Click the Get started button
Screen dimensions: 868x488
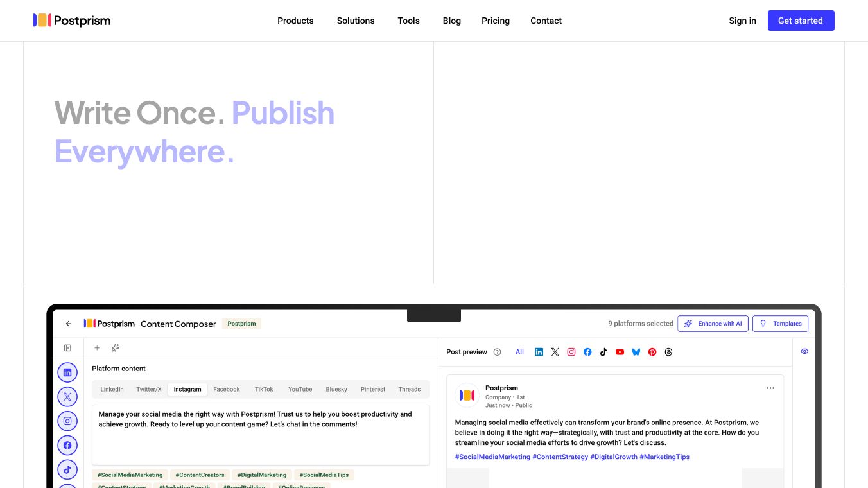[801, 21]
